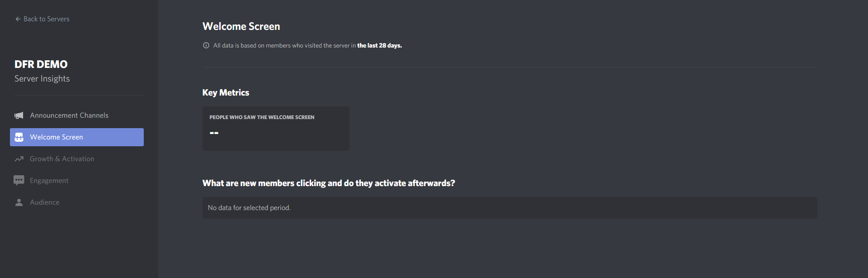The image size is (868, 278).
Task: View the Audience insights page
Action: pyautogui.click(x=77, y=202)
